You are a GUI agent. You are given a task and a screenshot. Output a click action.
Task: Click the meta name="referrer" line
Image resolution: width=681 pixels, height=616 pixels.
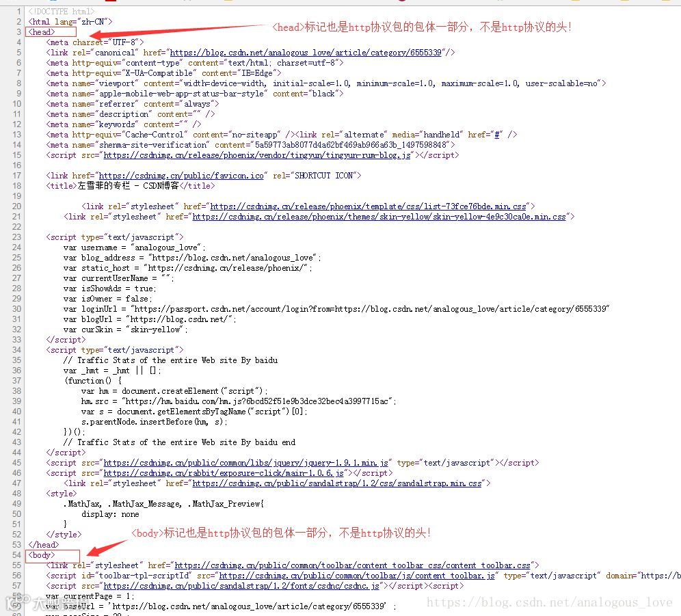pyautogui.click(x=133, y=104)
